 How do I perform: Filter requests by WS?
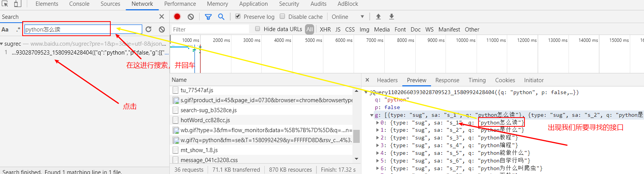click(429, 29)
